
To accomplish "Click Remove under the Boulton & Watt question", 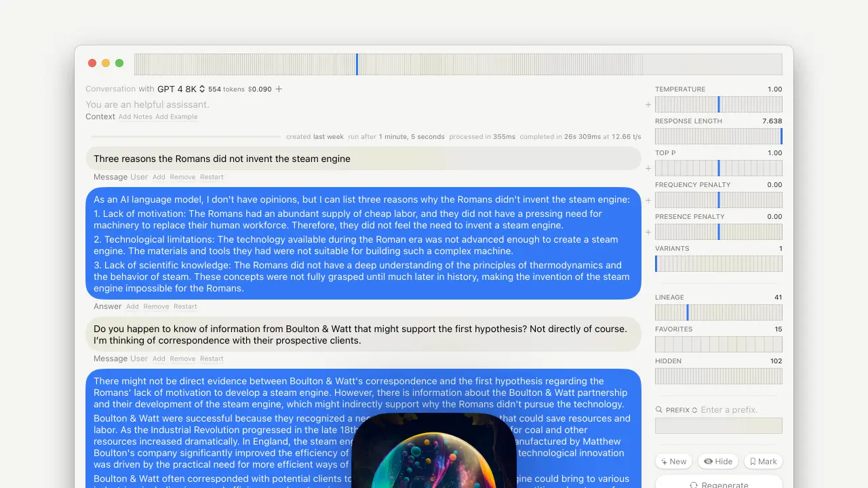I will [x=182, y=359].
